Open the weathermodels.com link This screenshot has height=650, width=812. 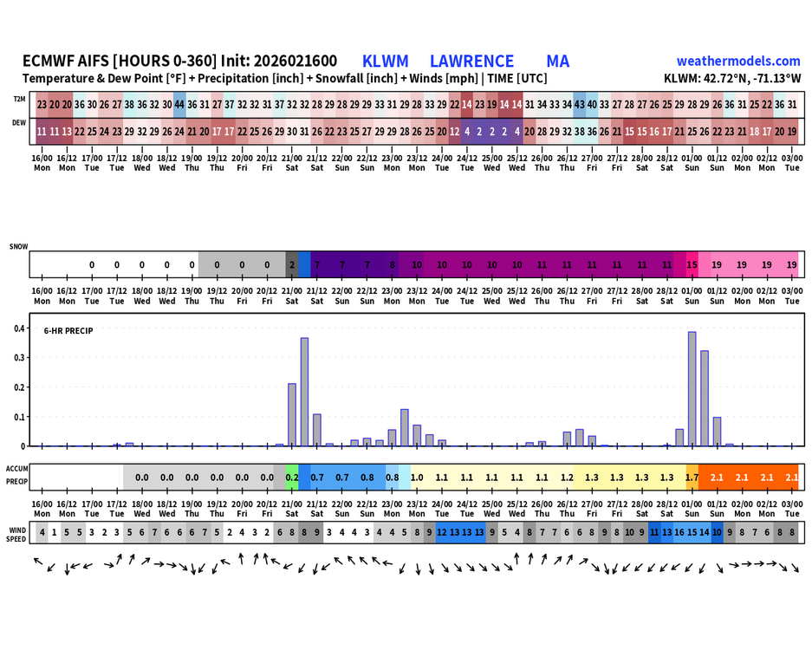coord(737,61)
